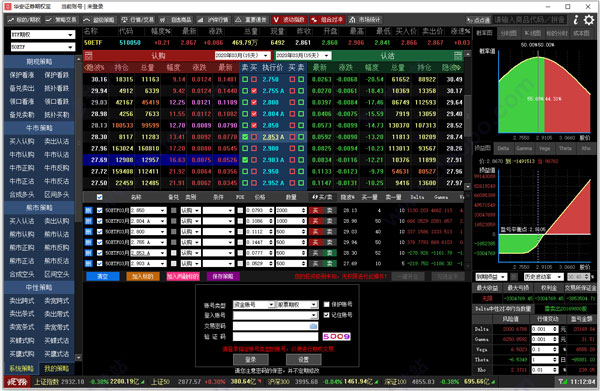The width and height of the screenshot is (600, 391).
Task: Switch to the 成本图 chart tab
Action: click(x=581, y=33)
